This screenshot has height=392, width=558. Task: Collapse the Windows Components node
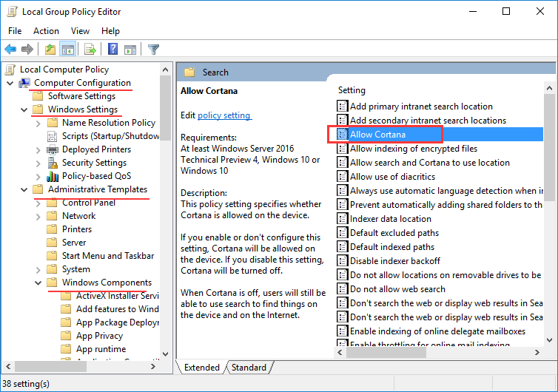click(x=38, y=283)
